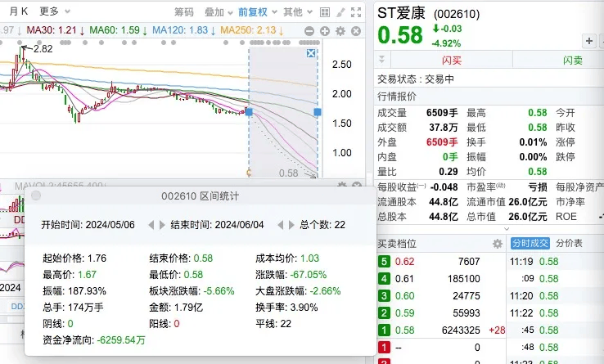Click the 外盘 6509手 value

442,142
